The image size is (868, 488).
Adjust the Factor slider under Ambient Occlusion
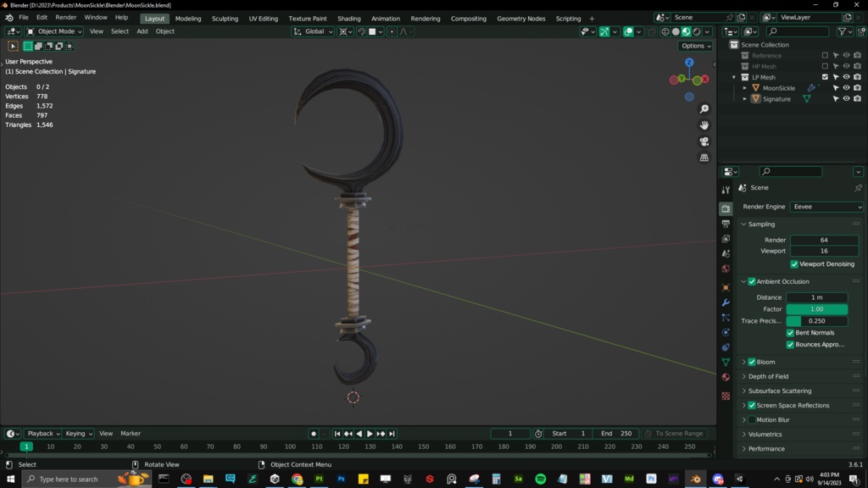pyautogui.click(x=816, y=309)
